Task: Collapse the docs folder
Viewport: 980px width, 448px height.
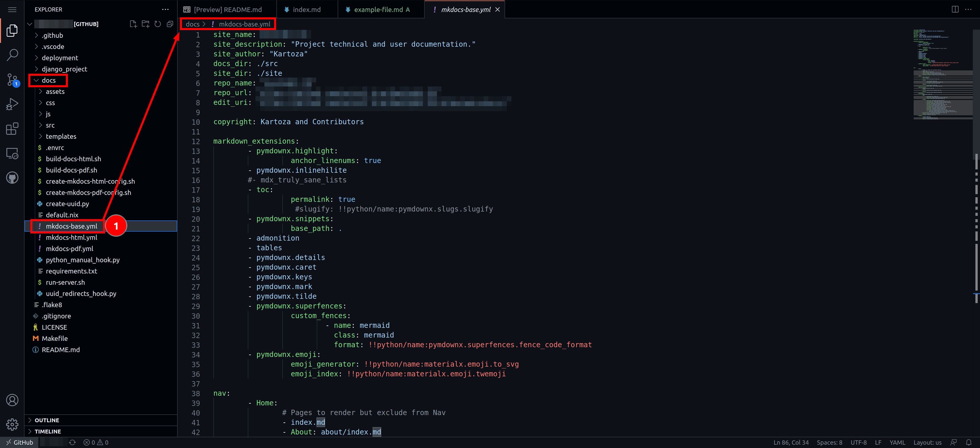Action: [x=101, y=80]
